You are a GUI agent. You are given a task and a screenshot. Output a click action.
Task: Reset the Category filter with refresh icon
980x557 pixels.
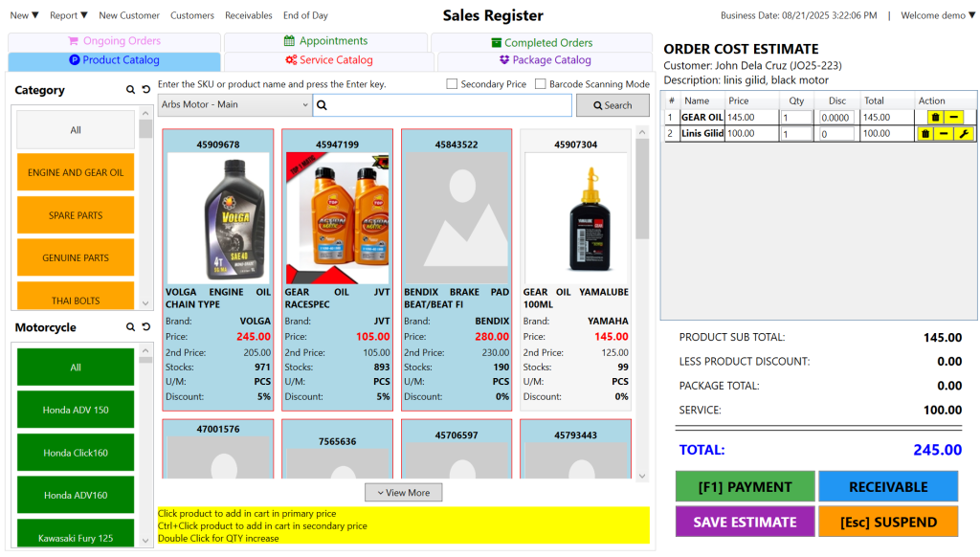pyautogui.click(x=146, y=90)
